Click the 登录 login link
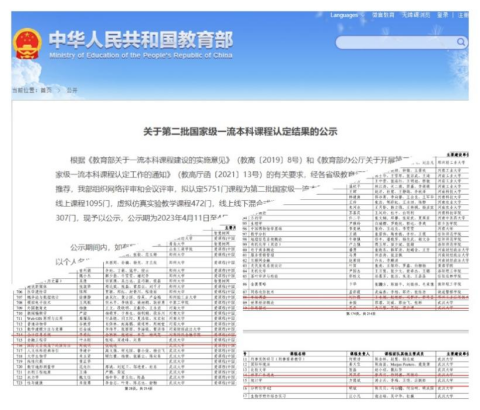 [443, 15]
